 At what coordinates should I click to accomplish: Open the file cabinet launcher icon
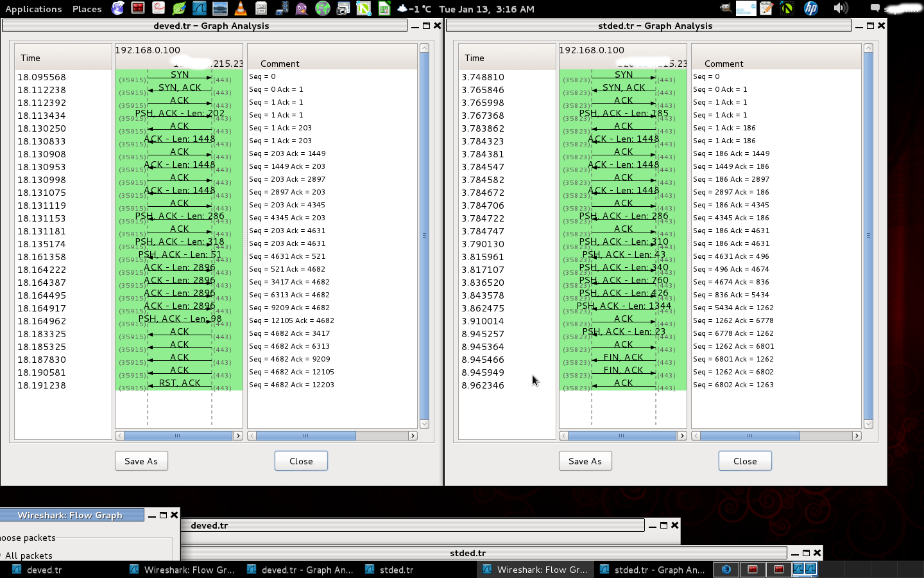click(x=261, y=8)
